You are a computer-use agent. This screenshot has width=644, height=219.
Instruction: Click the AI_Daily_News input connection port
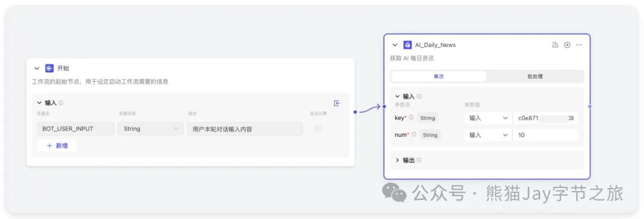tap(384, 106)
